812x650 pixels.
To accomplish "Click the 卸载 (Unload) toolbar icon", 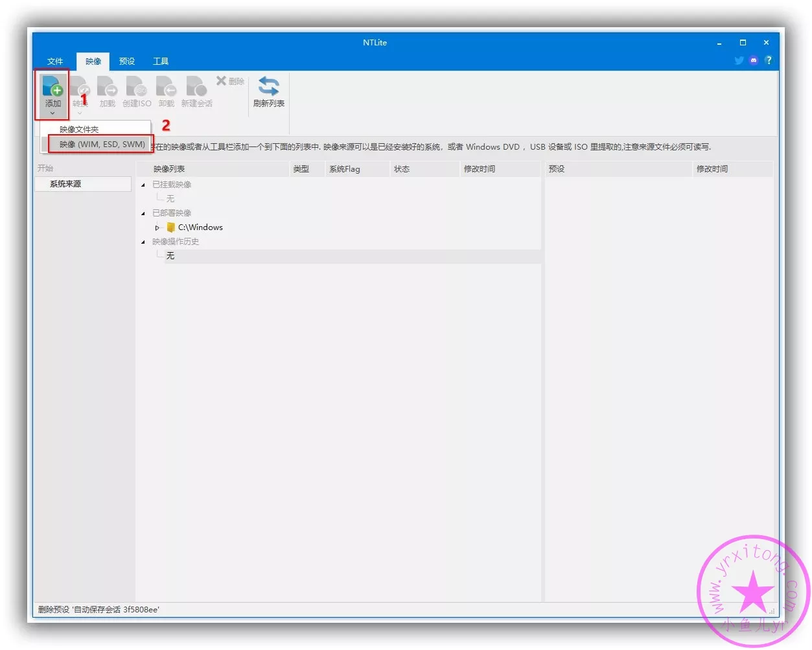I will (x=166, y=86).
